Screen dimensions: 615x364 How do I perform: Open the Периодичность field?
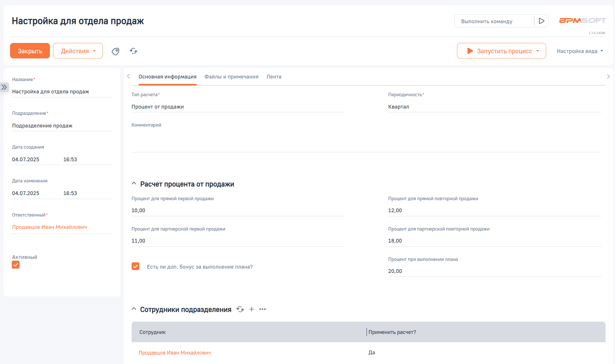click(495, 107)
